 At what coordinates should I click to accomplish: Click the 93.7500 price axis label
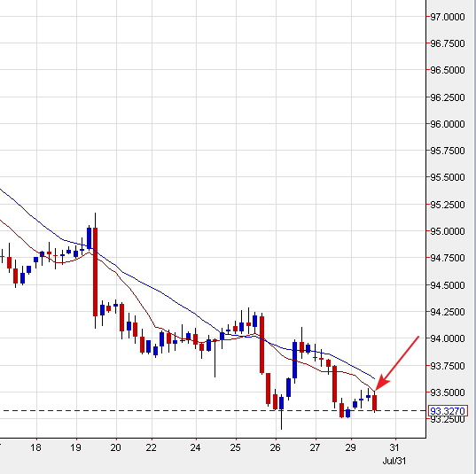click(448, 366)
